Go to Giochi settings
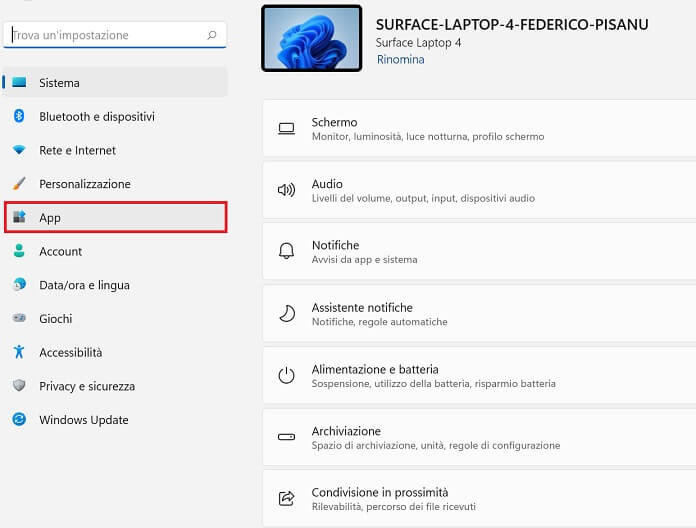 point(115,319)
